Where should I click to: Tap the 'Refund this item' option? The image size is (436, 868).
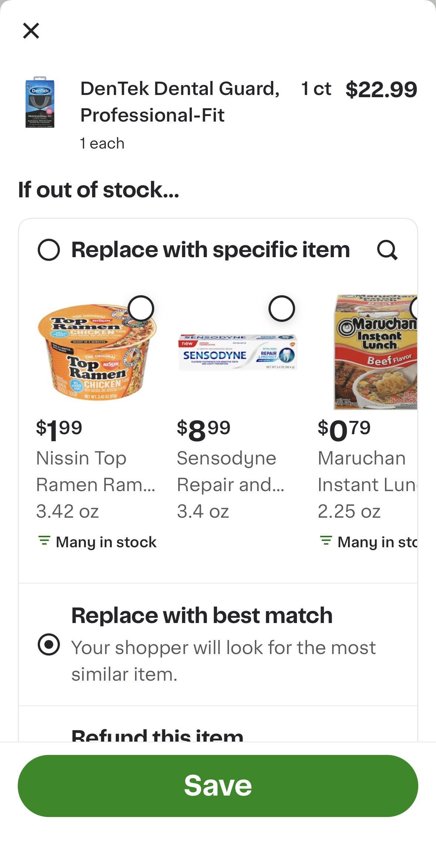157,735
